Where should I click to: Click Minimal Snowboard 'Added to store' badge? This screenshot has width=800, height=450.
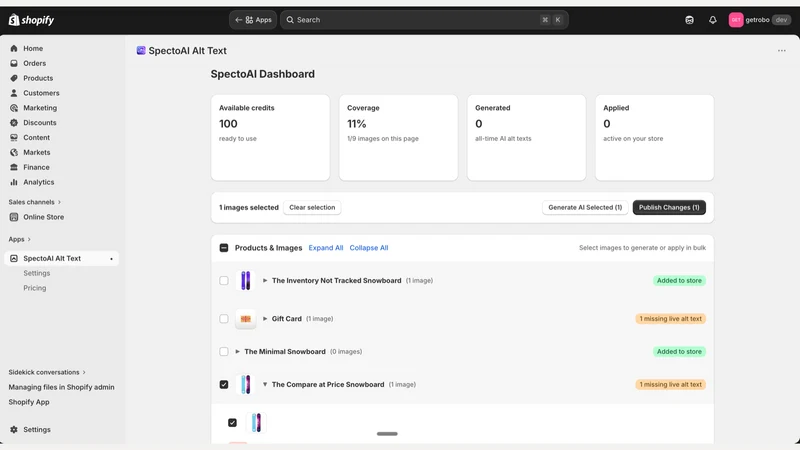(679, 352)
